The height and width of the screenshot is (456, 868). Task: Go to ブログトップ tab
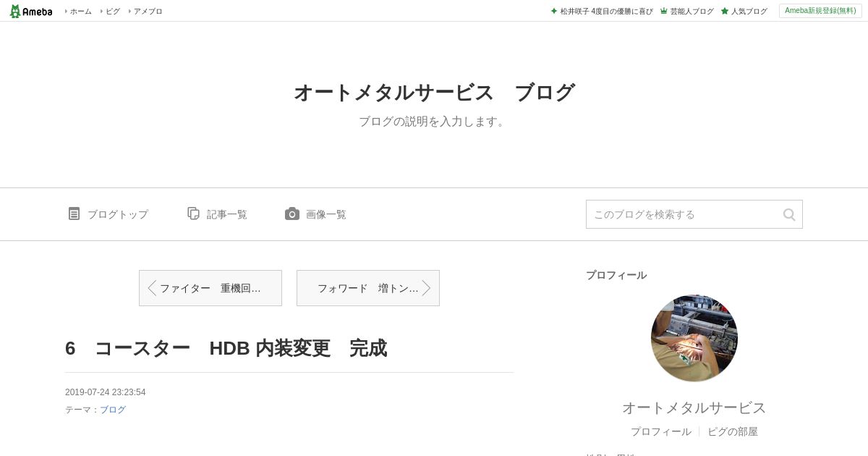click(x=117, y=214)
